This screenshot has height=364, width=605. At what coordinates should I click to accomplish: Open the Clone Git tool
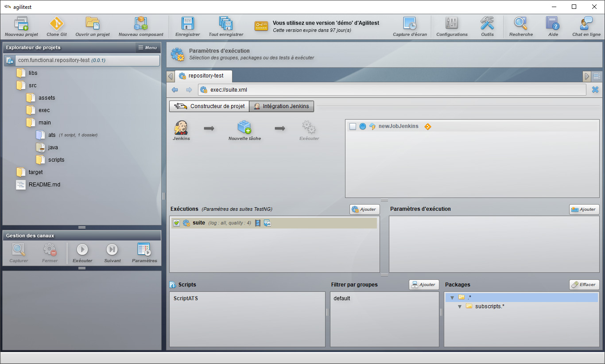click(x=57, y=27)
